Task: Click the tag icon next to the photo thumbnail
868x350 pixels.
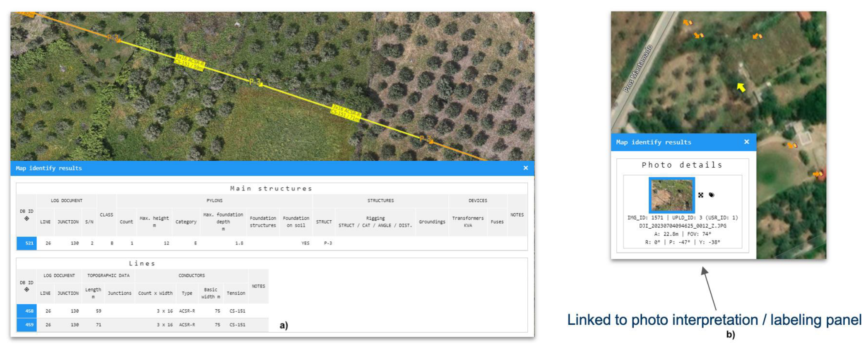Action: (712, 195)
